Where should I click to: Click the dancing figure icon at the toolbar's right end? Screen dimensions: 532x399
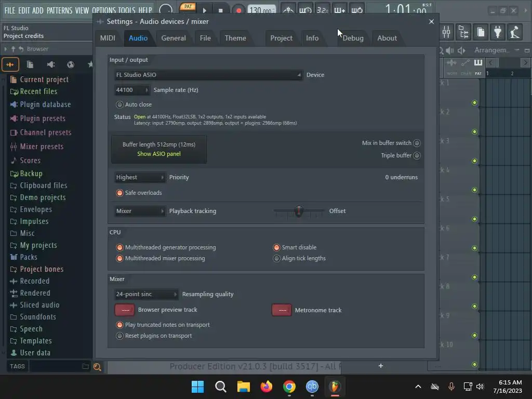tap(515, 32)
